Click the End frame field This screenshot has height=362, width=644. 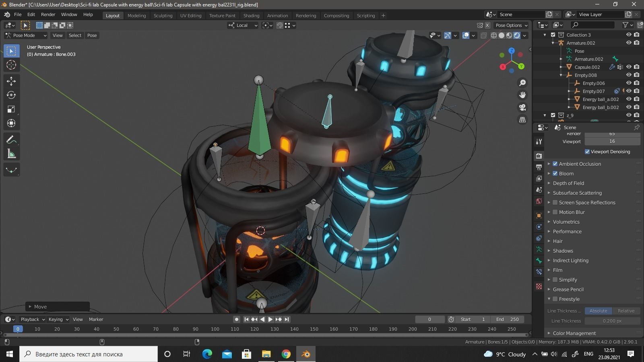[x=507, y=319]
